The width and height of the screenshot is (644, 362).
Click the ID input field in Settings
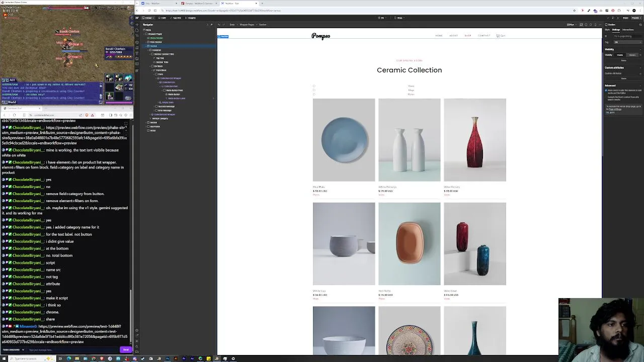[x=628, y=36]
